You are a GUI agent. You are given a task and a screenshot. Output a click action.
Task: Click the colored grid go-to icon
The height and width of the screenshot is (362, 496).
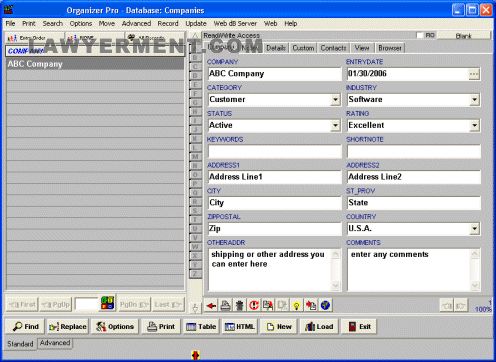click(x=107, y=303)
